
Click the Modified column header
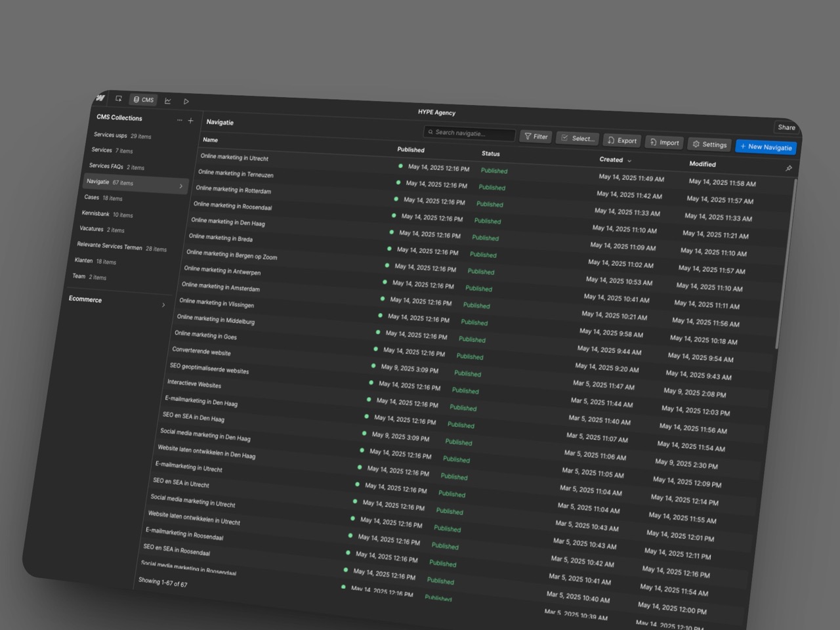pos(702,164)
